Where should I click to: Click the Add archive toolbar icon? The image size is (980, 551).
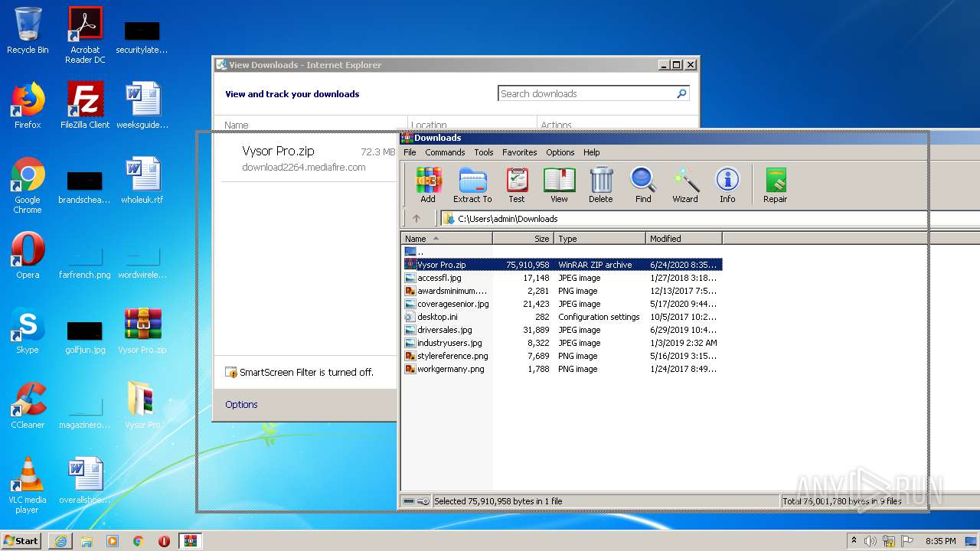pyautogui.click(x=428, y=185)
